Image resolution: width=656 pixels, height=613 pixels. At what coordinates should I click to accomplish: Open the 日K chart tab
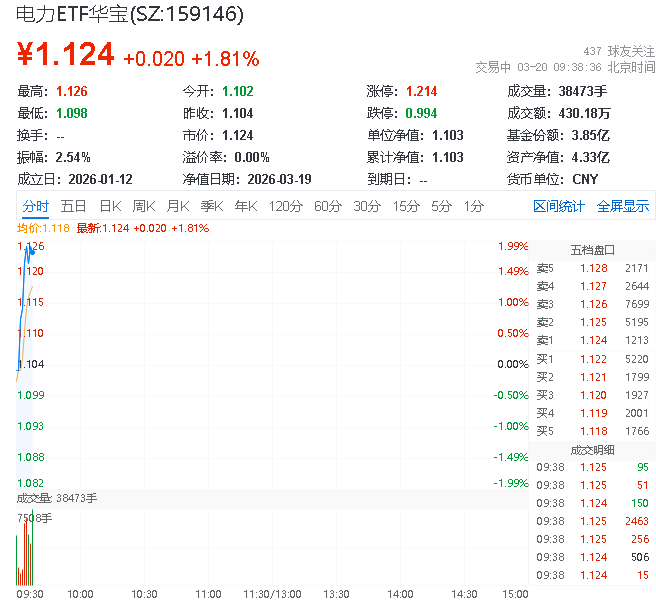pyautogui.click(x=110, y=206)
